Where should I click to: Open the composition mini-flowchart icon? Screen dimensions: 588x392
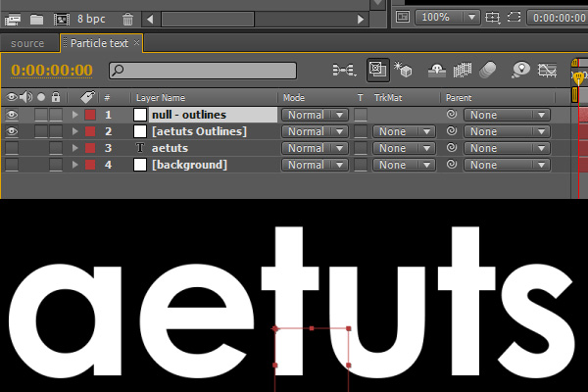344,71
